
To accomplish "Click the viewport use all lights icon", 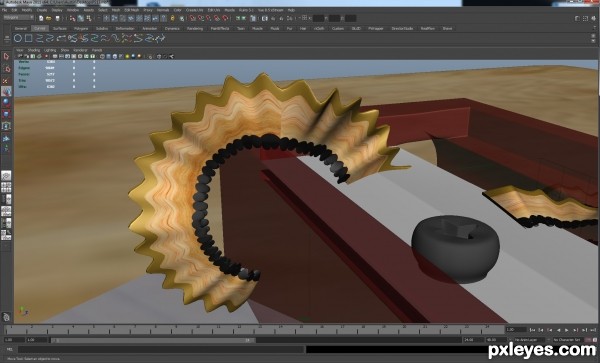I will [x=127, y=57].
